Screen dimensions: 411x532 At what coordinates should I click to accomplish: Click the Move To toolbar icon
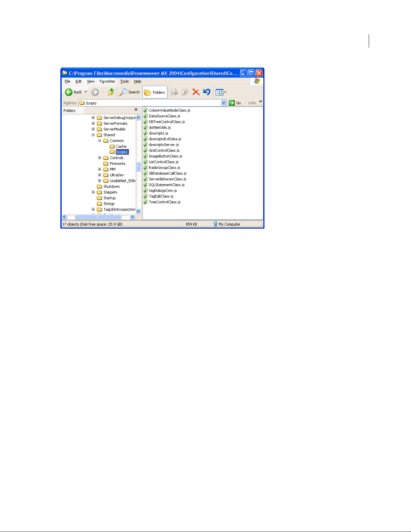point(174,92)
